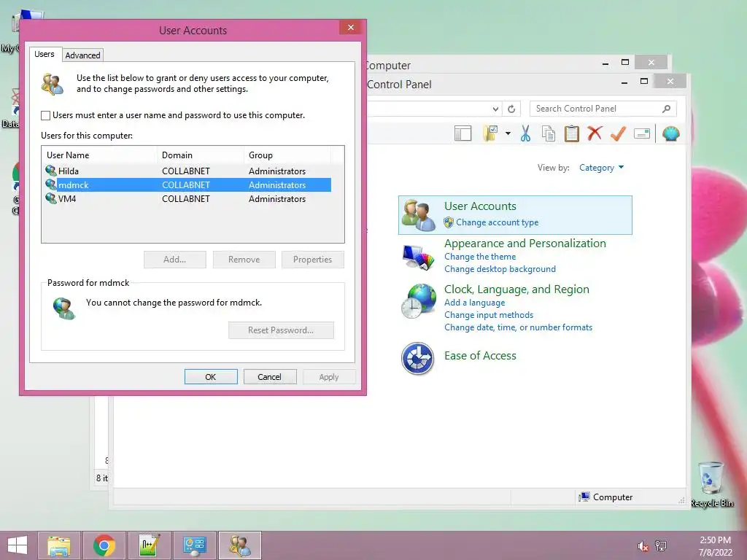Open the User Accounts category icon

tap(418, 215)
